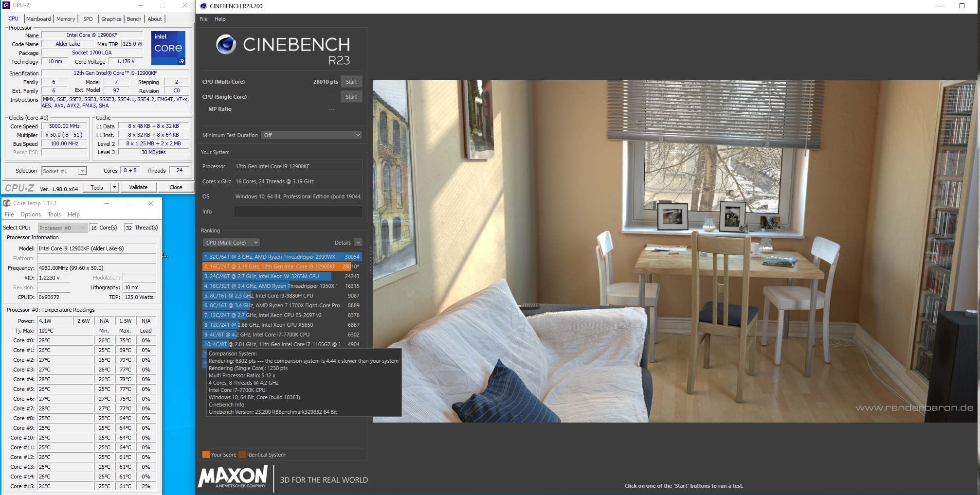Screen dimensions: 980x495
Task: Click the Cores x GHz value in Cinebench
Action: [298, 181]
